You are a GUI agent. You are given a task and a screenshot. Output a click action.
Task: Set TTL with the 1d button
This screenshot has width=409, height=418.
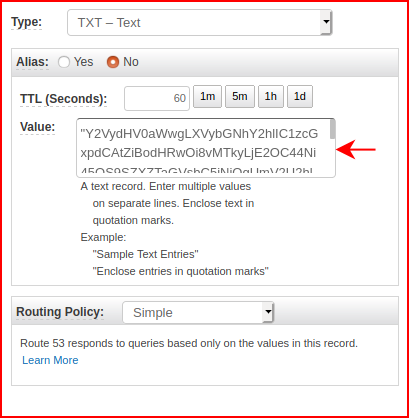tap(300, 97)
